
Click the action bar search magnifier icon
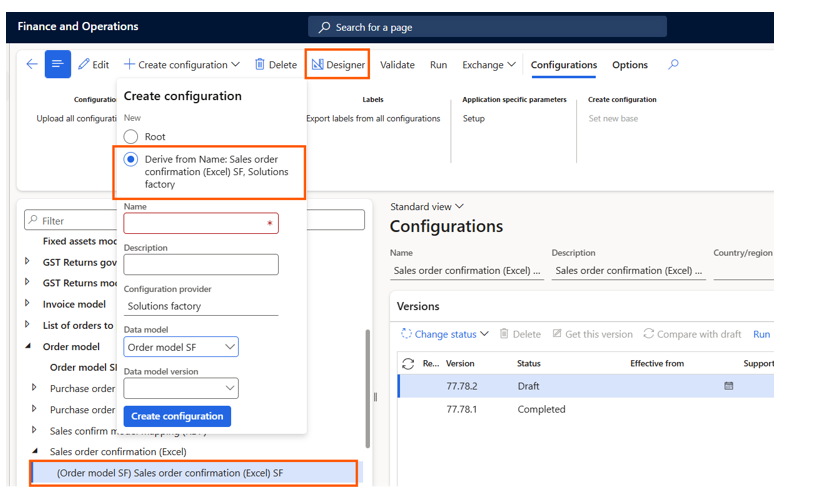pos(673,64)
